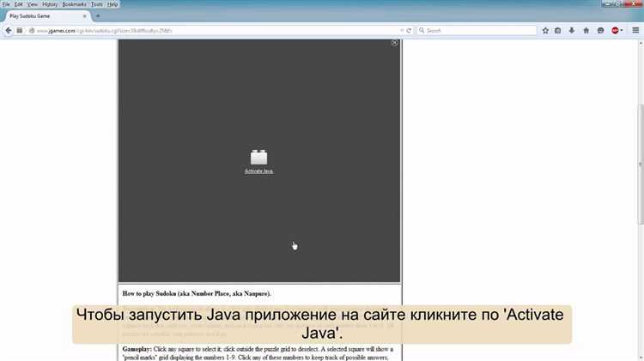The image size is (644, 361).
Task: Reload the current page
Action: coord(409,30)
